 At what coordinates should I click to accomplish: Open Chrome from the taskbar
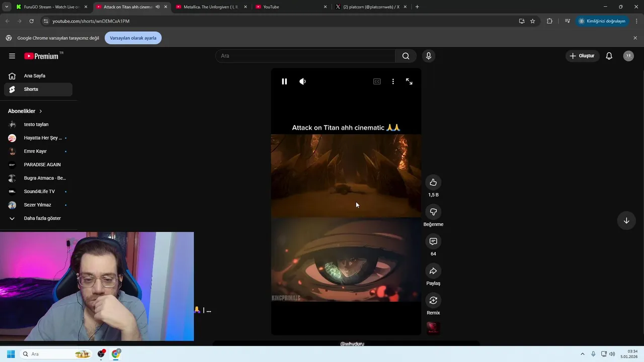pos(116,354)
